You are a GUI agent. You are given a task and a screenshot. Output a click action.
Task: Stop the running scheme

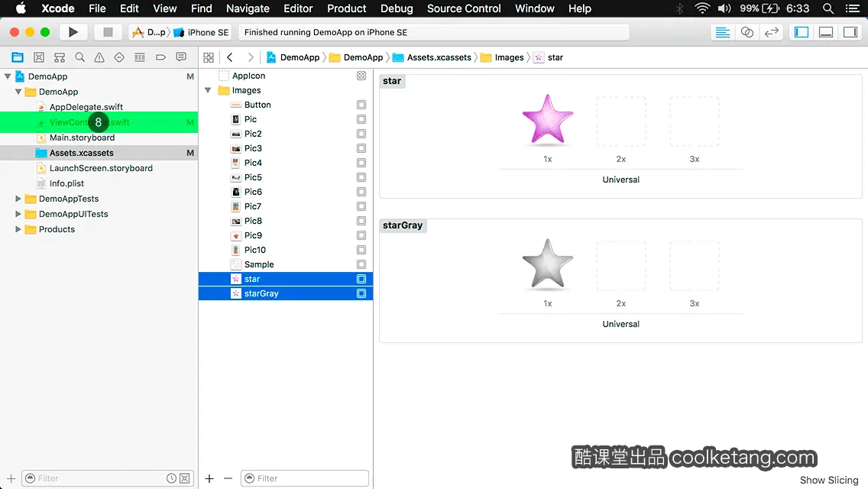point(108,32)
